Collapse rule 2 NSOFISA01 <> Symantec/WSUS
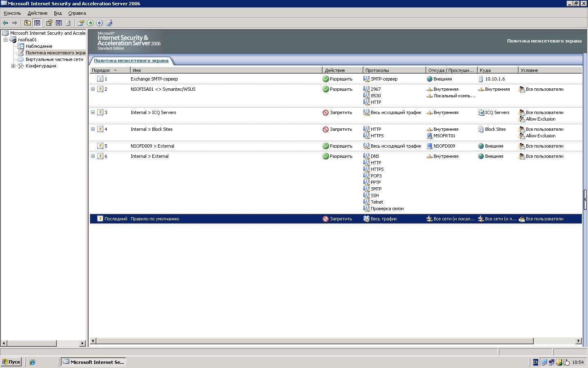This screenshot has height=368, width=588. 93,89
